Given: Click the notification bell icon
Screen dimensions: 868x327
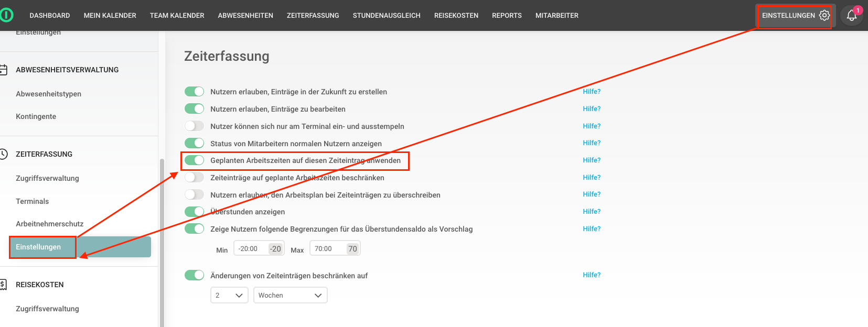Looking at the screenshot, I should 851,16.
